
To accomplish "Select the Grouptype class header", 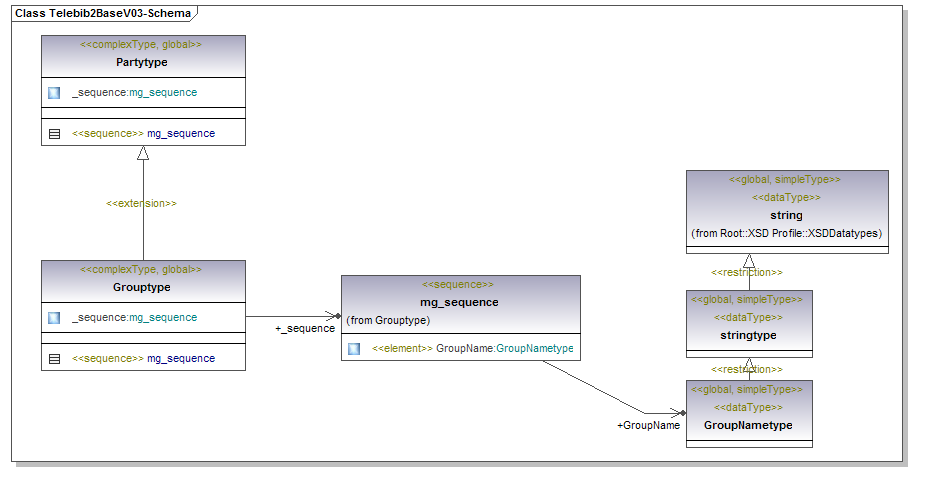I will [142, 287].
